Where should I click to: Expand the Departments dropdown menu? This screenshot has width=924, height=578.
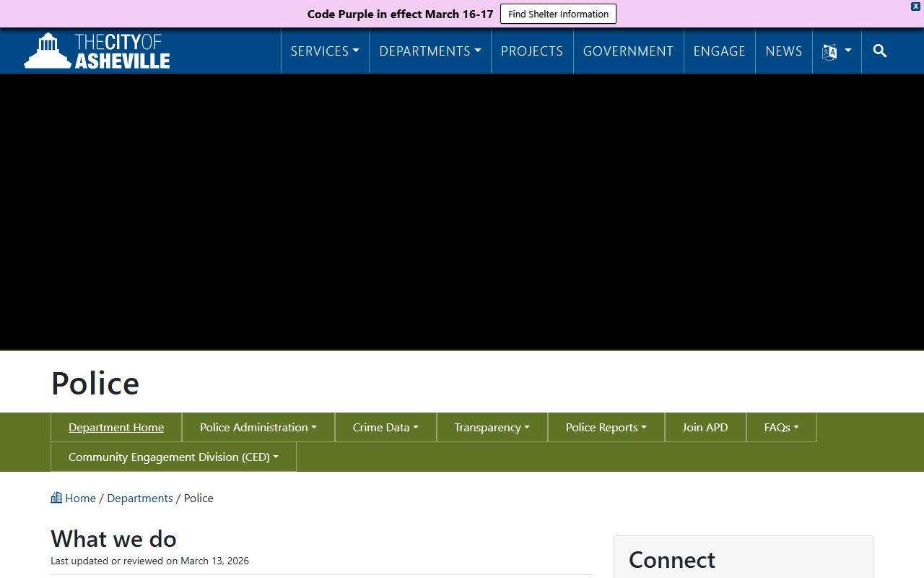point(430,51)
